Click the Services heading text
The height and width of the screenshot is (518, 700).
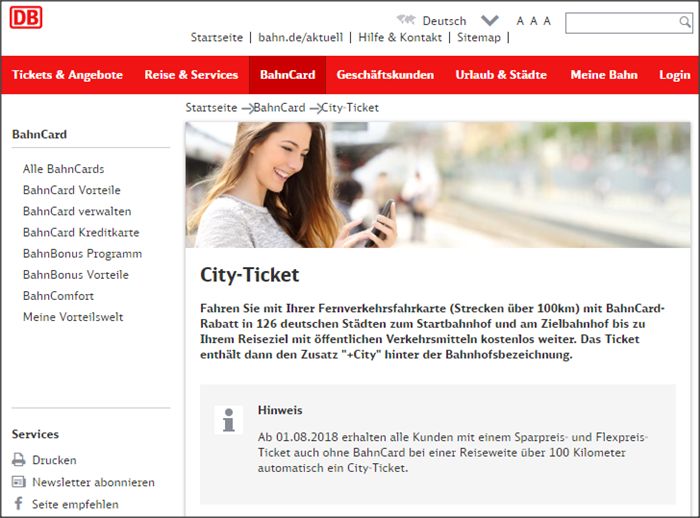point(35,434)
